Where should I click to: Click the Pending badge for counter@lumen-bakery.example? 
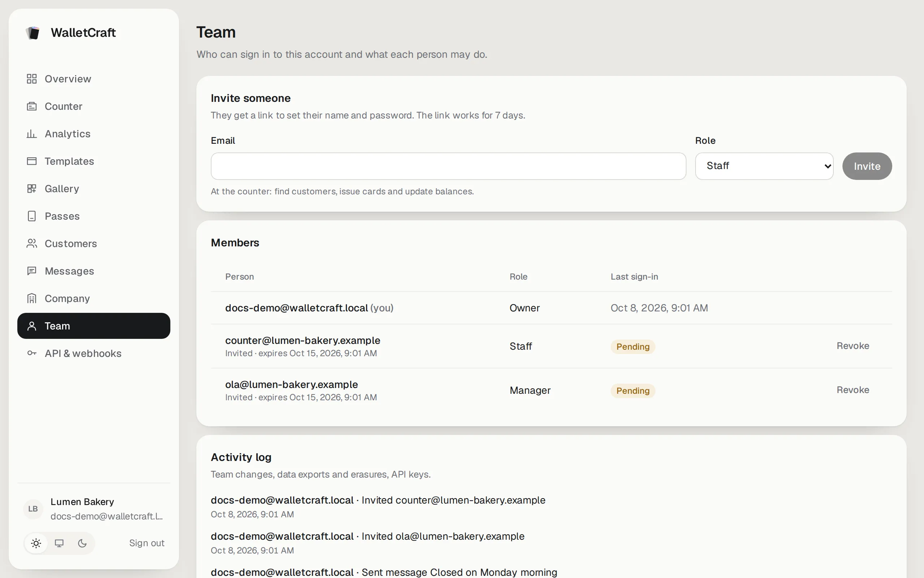click(x=633, y=347)
